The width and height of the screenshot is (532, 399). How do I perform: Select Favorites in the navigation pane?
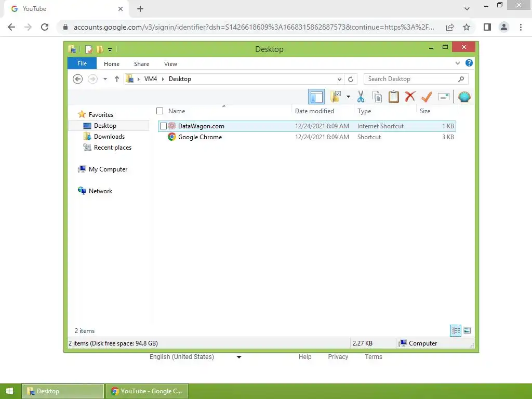(x=101, y=115)
